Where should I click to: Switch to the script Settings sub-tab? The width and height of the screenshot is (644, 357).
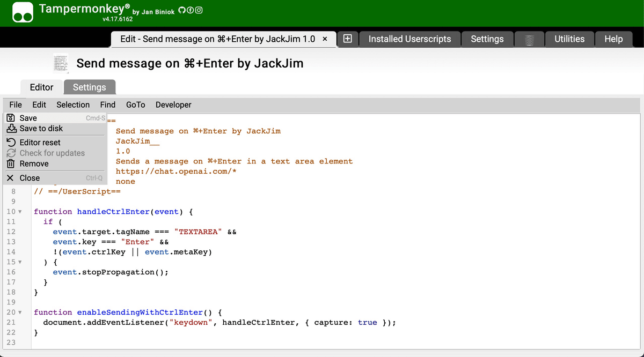click(90, 87)
